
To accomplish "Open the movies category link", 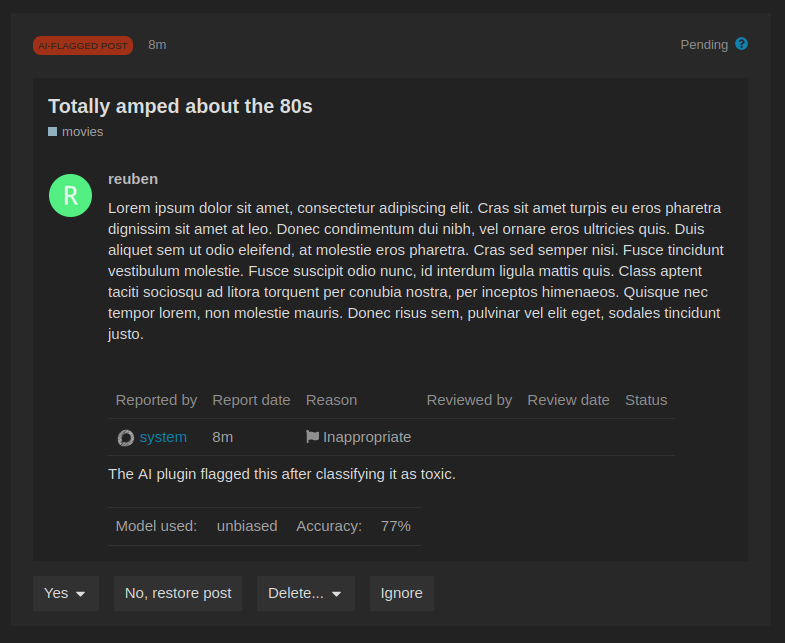I will 83,132.
